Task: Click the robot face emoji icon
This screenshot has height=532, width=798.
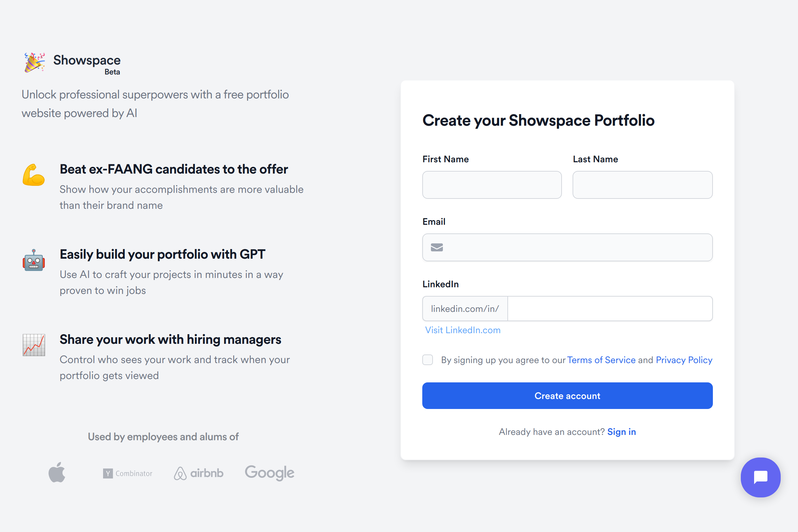Action: [x=34, y=260]
